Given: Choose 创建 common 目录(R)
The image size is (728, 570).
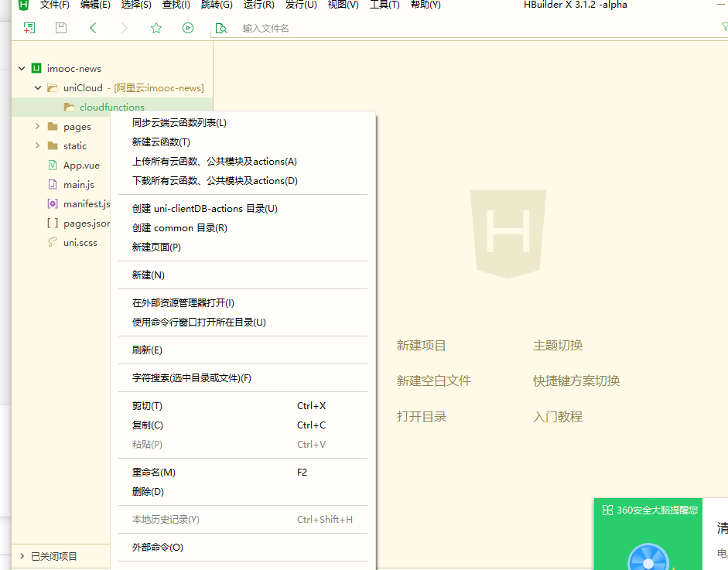Looking at the screenshot, I should pos(243,228).
